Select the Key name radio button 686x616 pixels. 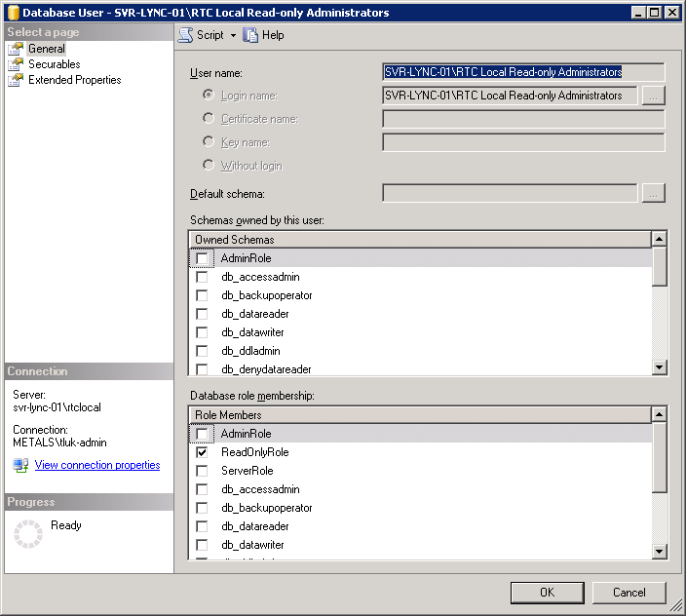click(209, 141)
